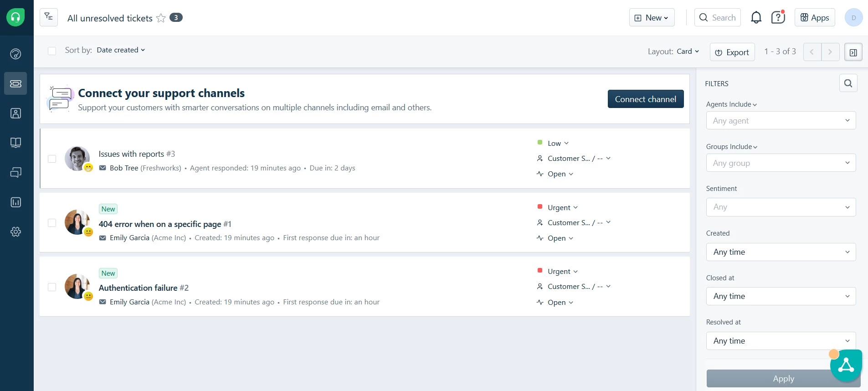The image size is (868, 391).
Task: Change the Layout Card dropdown
Action: [688, 51]
